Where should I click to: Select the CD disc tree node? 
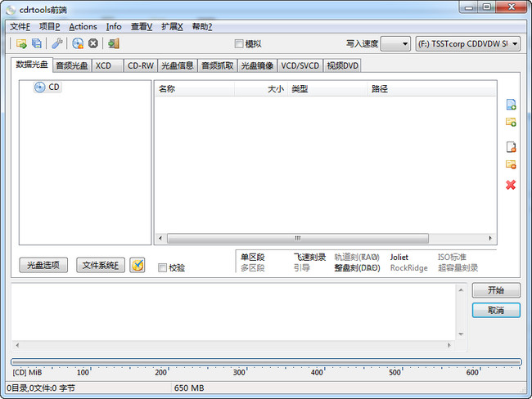pyautogui.click(x=47, y=87)
